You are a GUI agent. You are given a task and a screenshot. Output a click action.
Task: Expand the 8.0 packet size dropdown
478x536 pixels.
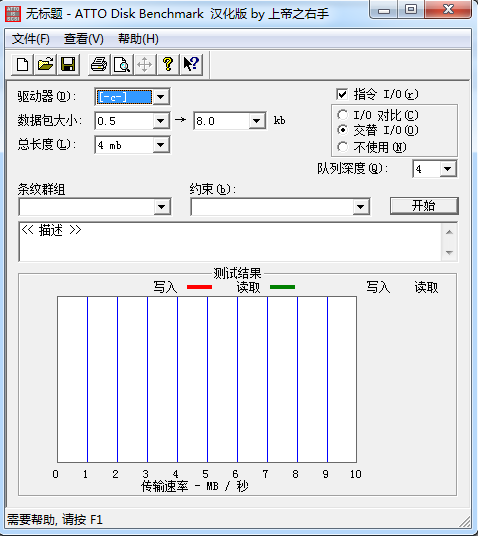pos(256,121)
